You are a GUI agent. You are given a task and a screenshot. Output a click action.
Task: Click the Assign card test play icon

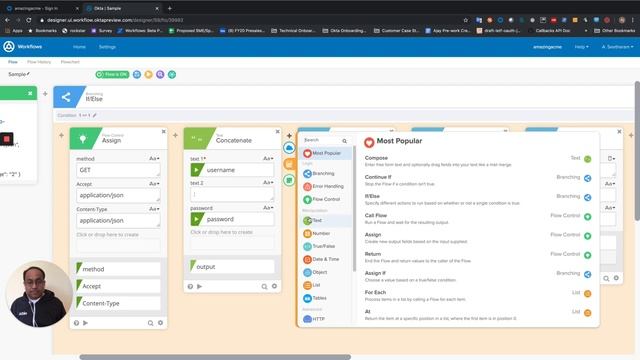(x=85, y=323)
